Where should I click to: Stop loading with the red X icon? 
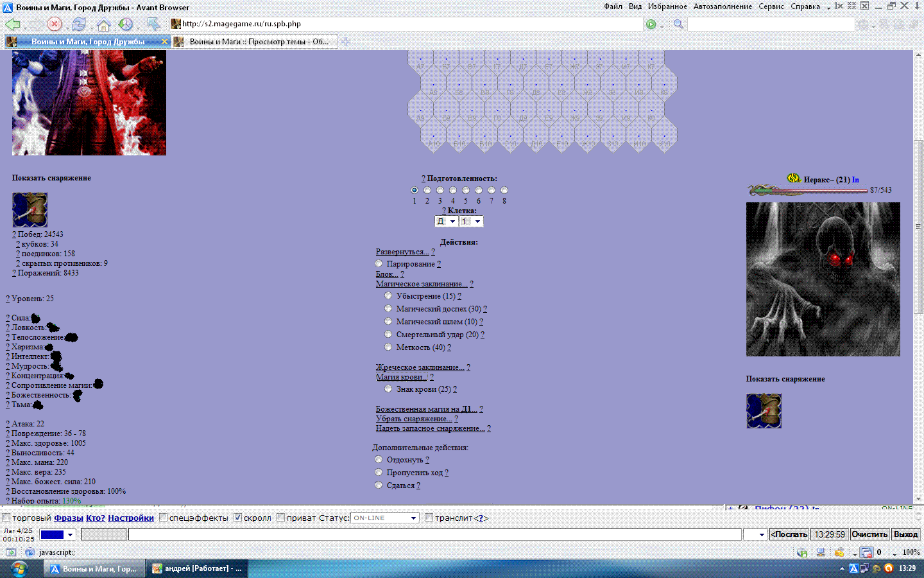pyautogui.click(x=55, y=24)
